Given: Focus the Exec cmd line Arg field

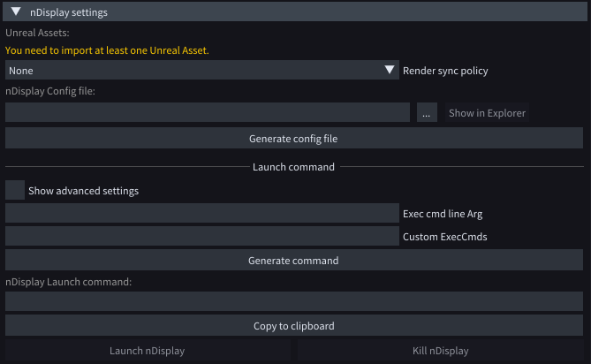Looking at the screenshot, I should pyautogui.click(x=202, y=213).
